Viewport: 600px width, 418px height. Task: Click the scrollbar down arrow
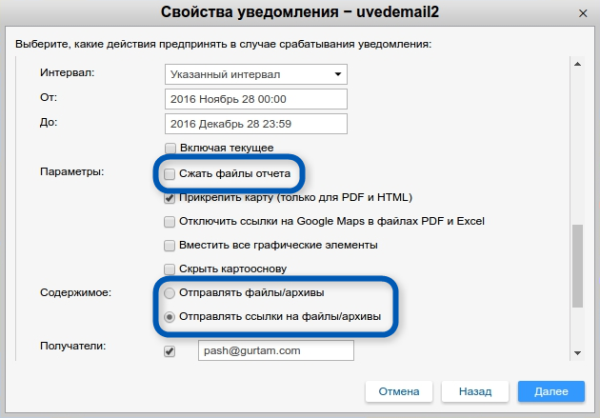(577, 353)
